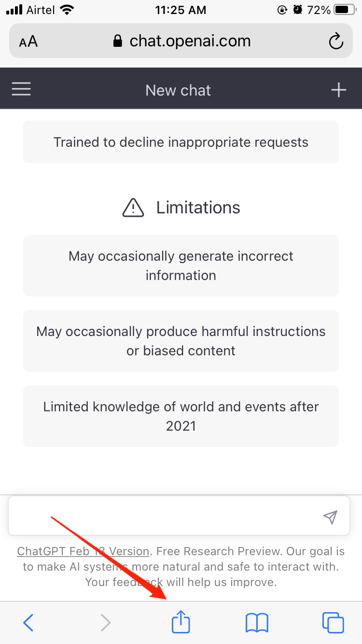Click the chat message input field
362x644 pixels.
(164, 516)
